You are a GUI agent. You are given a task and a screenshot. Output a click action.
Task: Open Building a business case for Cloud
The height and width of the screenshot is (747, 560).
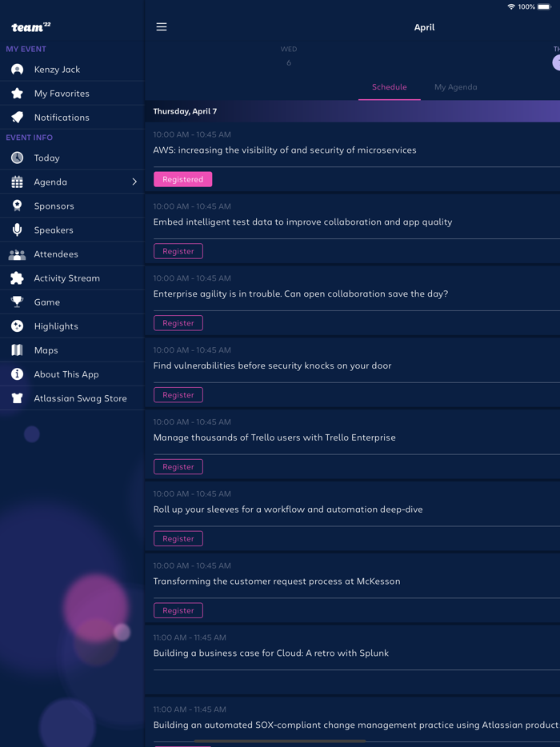coord(271,653)
